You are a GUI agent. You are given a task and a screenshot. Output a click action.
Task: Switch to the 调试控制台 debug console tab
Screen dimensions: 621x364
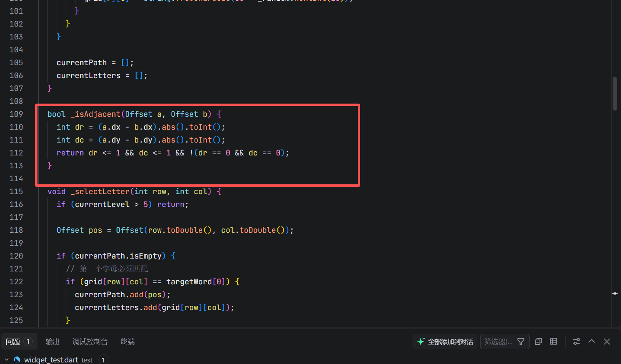90,342
